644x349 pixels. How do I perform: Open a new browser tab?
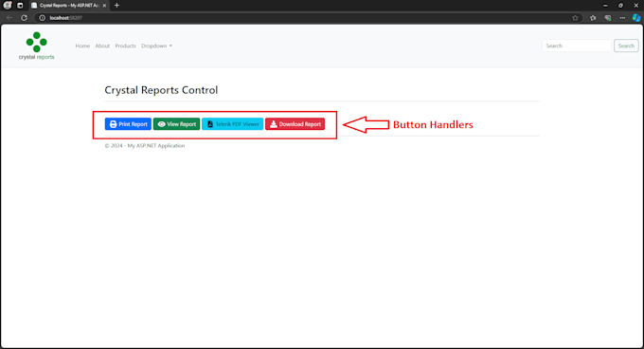pyautogui.click(x=116, y=6)
